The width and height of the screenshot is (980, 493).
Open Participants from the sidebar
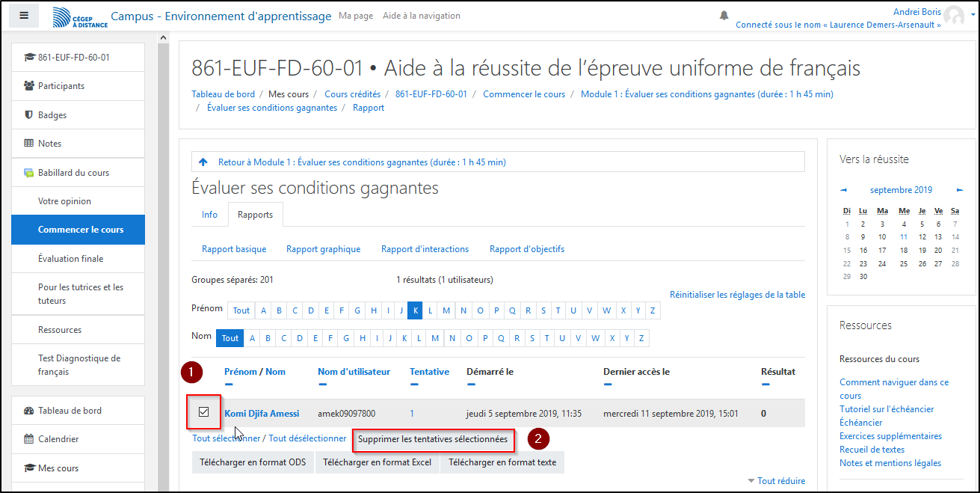pos(61,86)
